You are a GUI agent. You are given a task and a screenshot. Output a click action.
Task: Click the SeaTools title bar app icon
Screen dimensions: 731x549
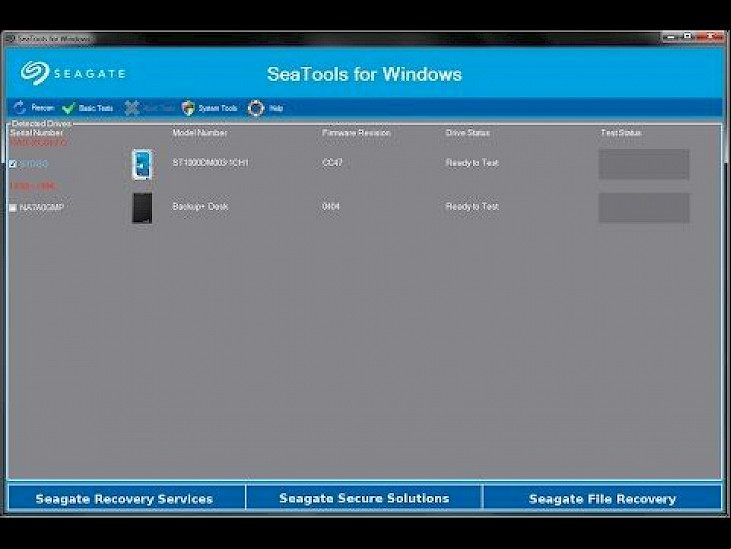[x=10, y=39]
